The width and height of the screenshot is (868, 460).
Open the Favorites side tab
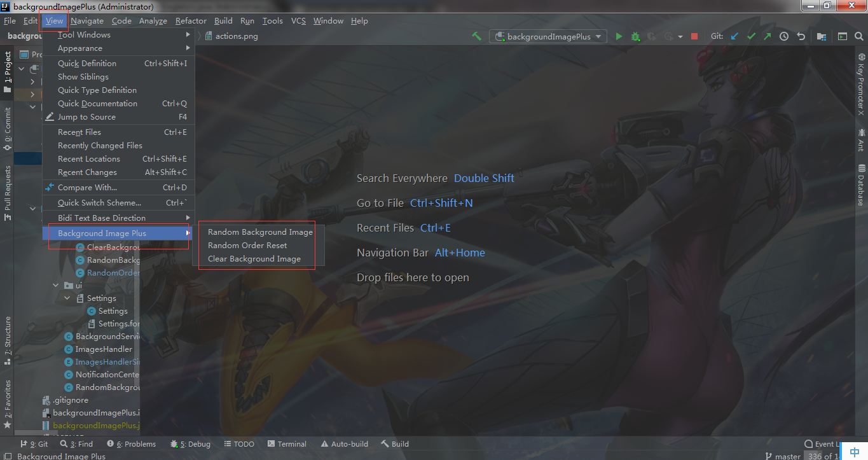coord(7,404)
